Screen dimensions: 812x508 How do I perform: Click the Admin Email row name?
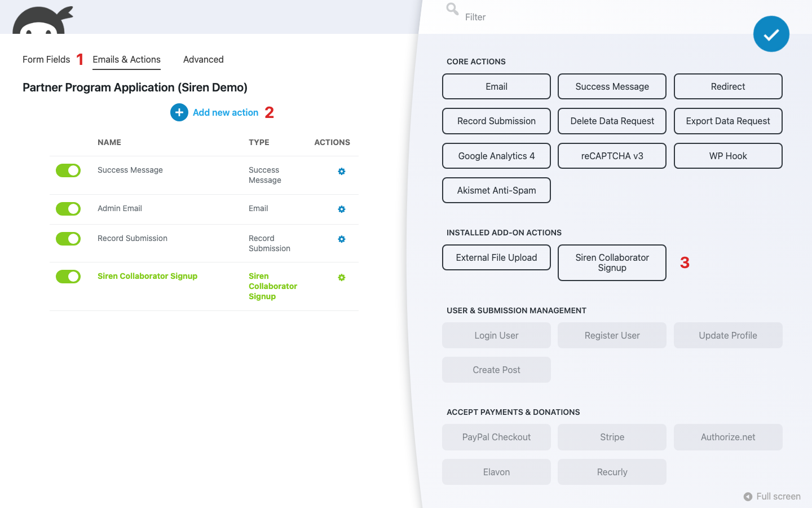pos(120,208)
